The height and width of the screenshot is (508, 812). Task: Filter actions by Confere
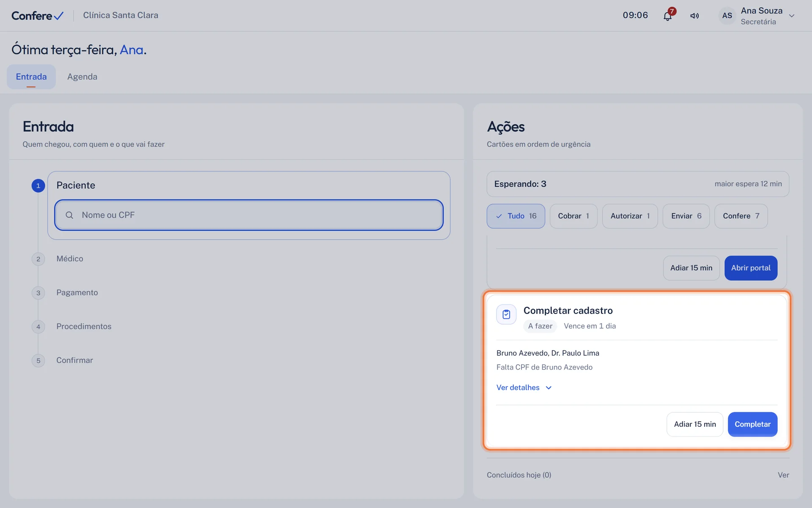[741, 216]
